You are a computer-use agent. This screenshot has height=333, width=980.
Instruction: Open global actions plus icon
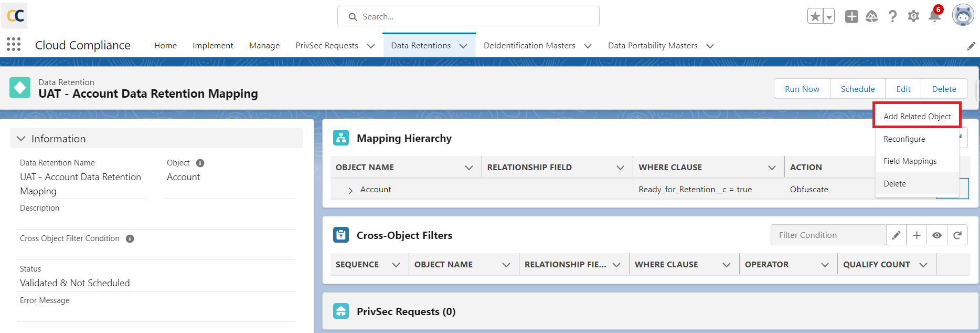click(x=851, y=17)
